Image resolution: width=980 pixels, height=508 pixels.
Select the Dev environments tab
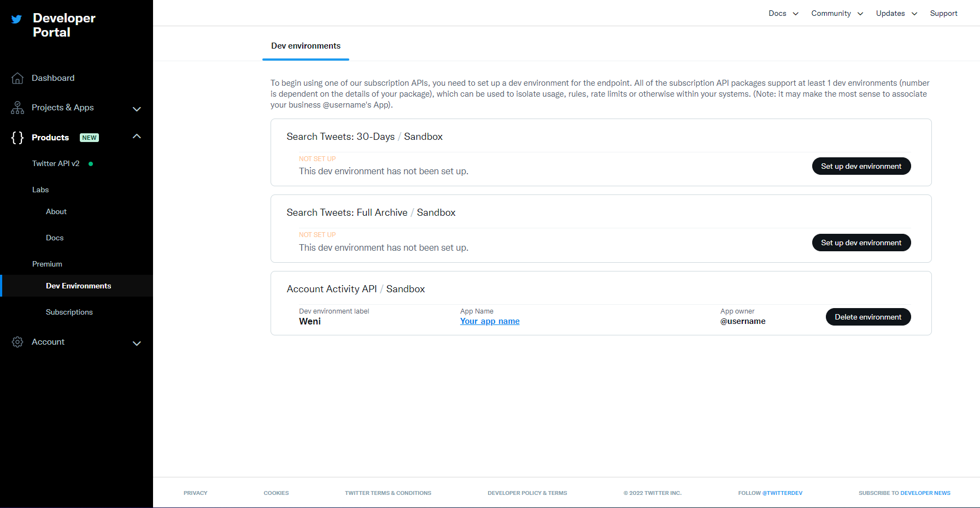point(306,46)
